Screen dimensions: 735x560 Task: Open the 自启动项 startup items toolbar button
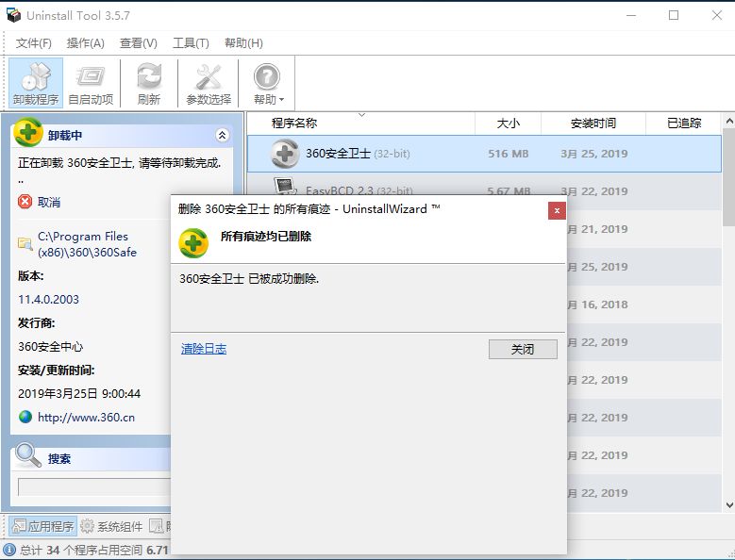[91, 83]
